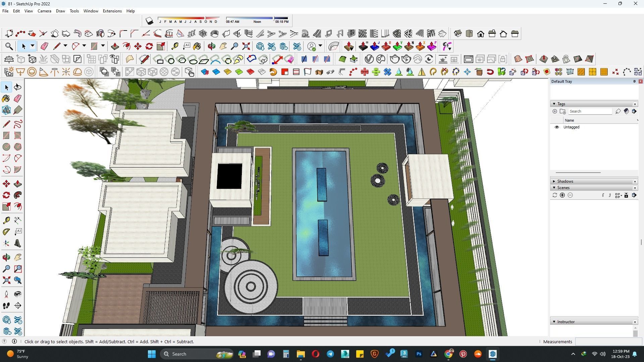Toggle Show Scene Details button in Scenes panel
This screenshot has width=644, height=362.
(626, 195)
